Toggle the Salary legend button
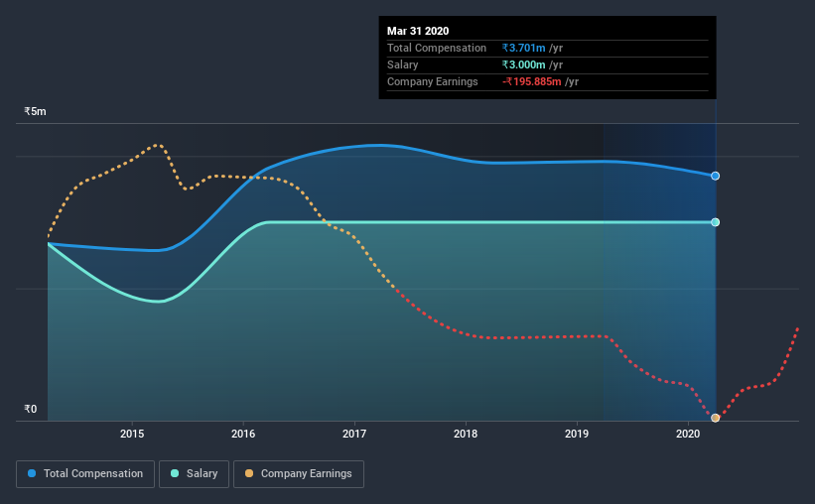 pyautogui.click(x=194, y=474)
